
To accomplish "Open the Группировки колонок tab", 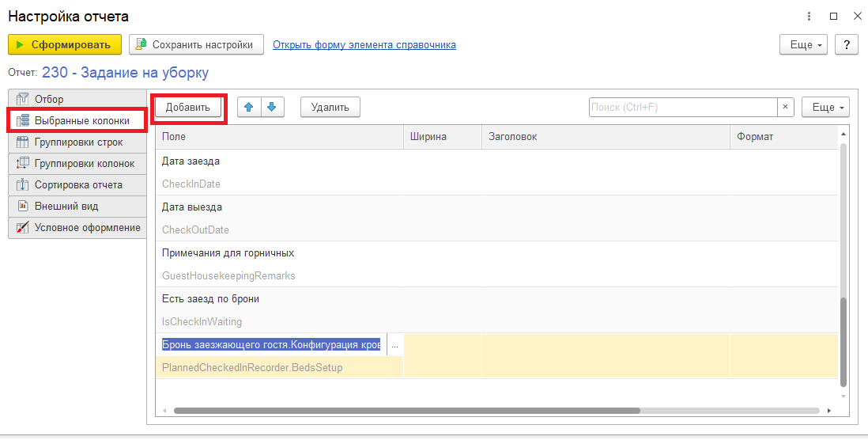I will coord(77,164).
